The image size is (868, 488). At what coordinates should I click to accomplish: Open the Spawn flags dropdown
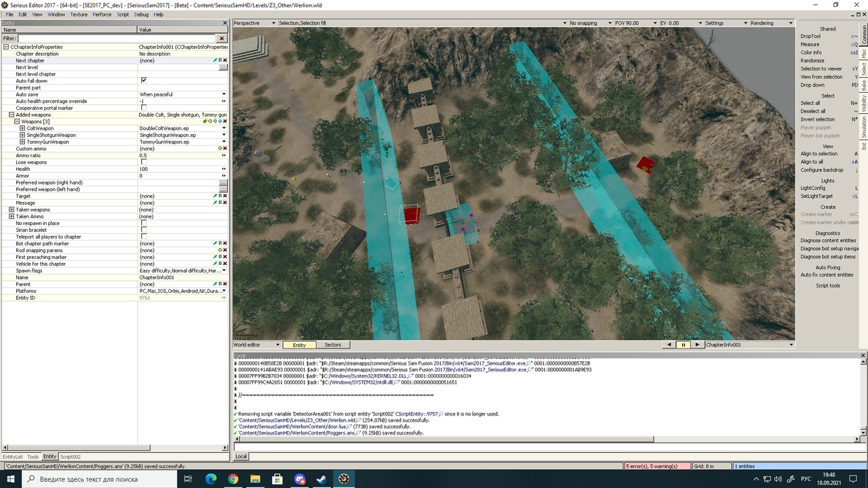[224, 270]
